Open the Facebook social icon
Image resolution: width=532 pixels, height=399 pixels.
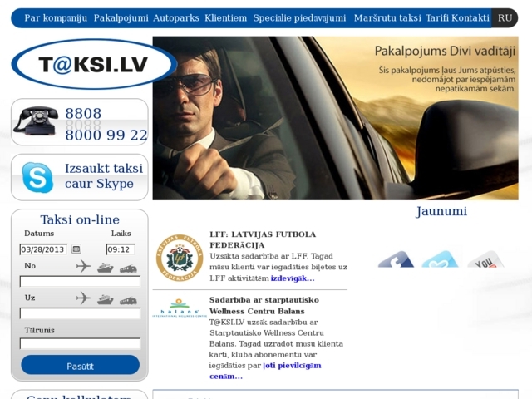[396, 259]
